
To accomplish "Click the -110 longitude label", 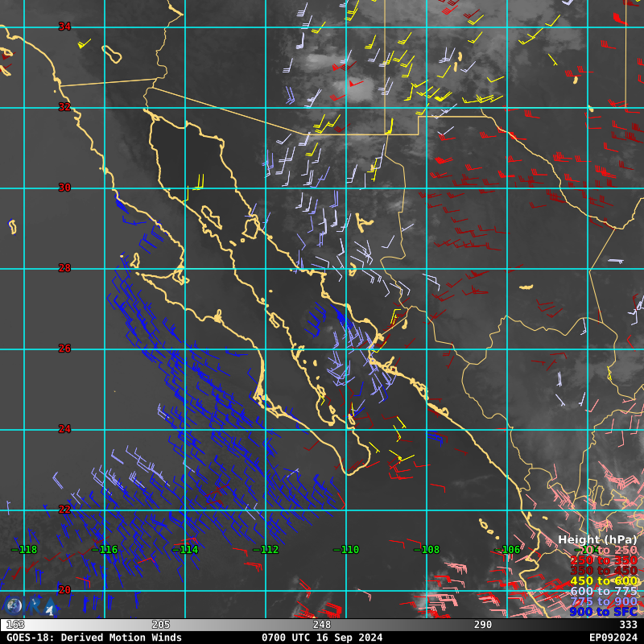I will 346,550.
